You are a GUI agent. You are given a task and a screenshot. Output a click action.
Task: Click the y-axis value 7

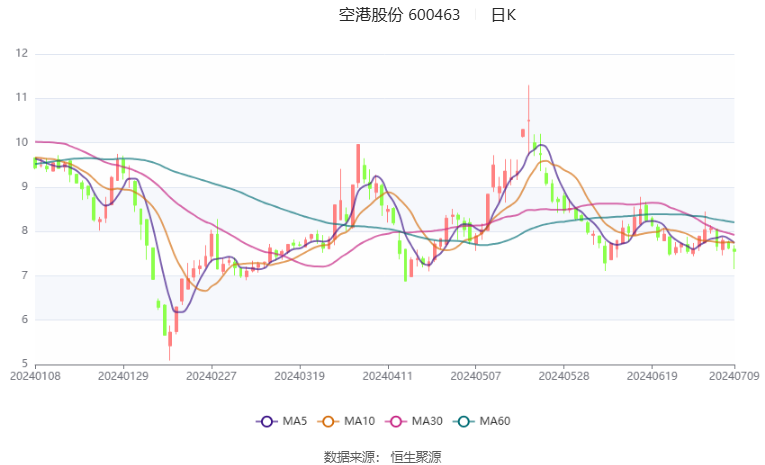[24, 275]
